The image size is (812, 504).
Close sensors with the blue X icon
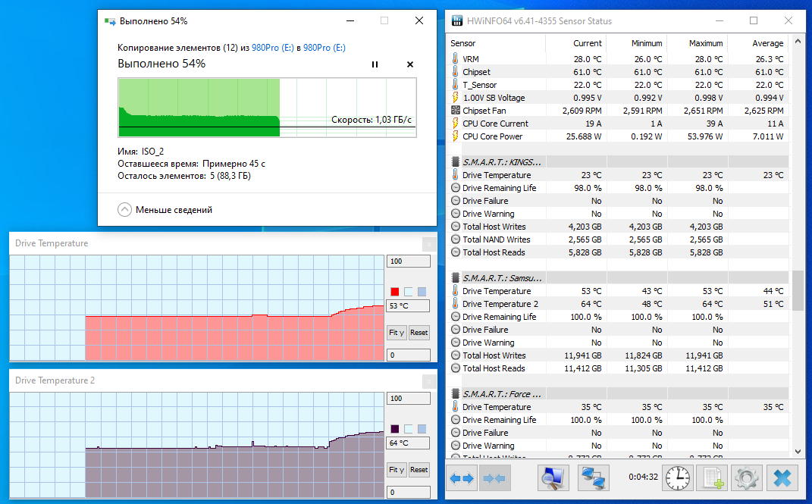tap(782, 477)
